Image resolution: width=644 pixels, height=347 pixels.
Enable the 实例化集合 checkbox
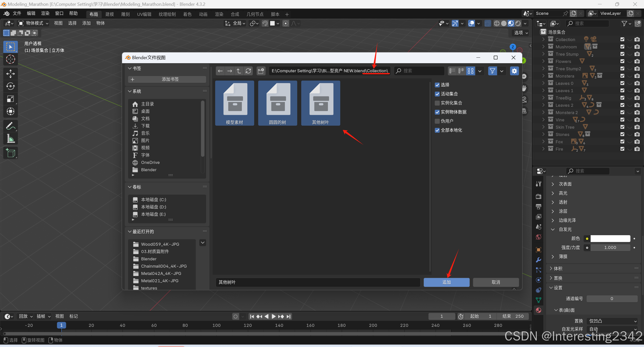click(437, 103)
